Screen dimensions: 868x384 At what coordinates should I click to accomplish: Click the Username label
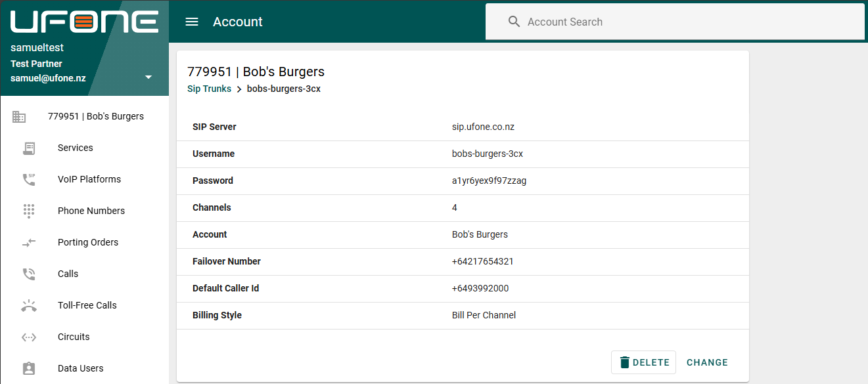214,154
